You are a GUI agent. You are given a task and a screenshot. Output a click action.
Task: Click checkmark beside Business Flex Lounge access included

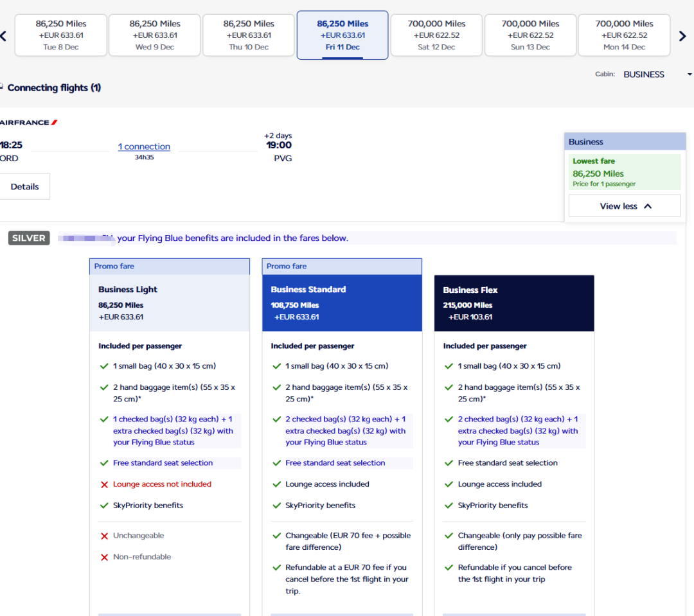pos(449,484)
